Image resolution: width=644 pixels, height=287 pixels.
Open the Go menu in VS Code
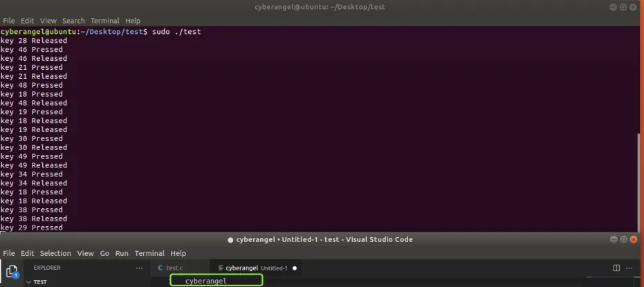point(104,253)
